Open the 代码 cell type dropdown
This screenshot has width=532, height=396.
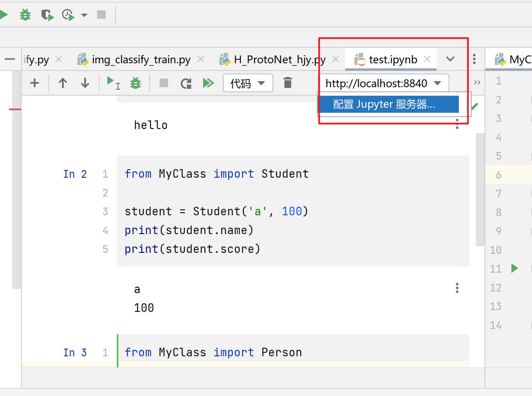[x=248, y=83]
